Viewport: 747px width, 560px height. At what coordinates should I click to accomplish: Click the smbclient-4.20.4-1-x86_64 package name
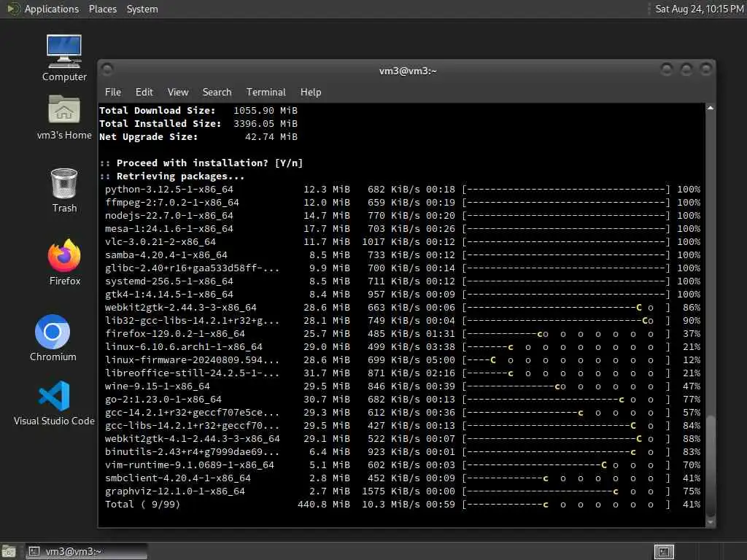point(178,478)
